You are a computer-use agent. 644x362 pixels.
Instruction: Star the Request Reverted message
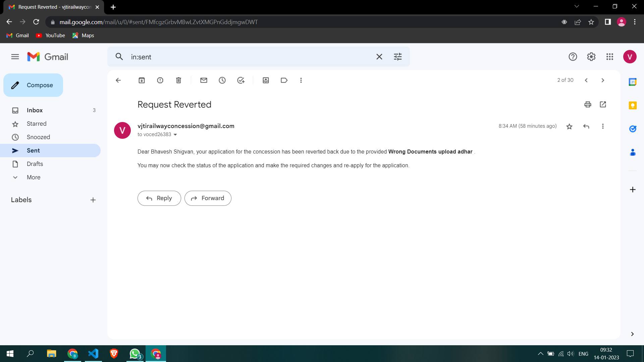pyautogui.click(x=569, y=127)
